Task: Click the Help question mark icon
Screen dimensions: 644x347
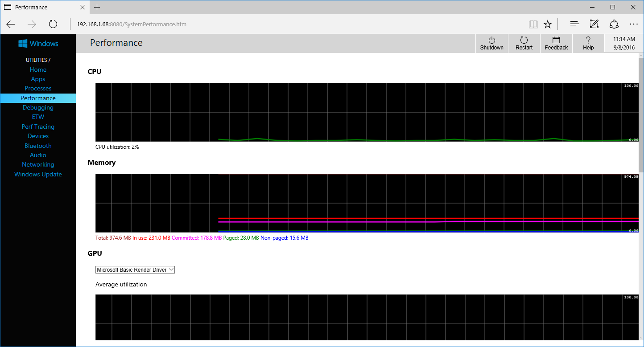Action: [588, 40]
